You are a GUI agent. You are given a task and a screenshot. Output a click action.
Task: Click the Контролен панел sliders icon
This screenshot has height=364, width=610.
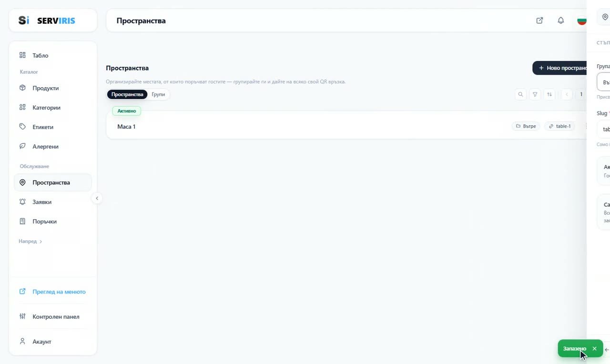pos(22,317)
